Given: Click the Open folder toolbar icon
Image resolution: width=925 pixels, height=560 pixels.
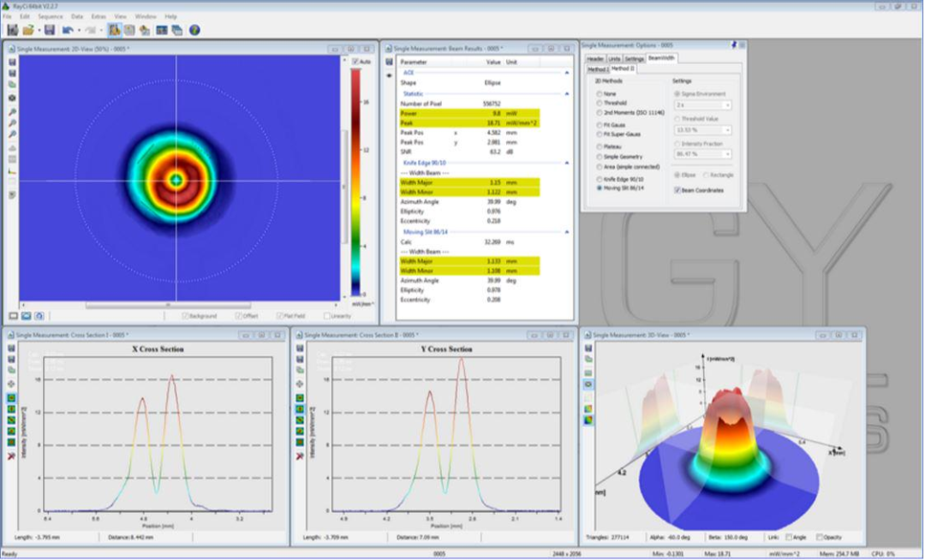Looking at the screenshot, I should point(29,30).
